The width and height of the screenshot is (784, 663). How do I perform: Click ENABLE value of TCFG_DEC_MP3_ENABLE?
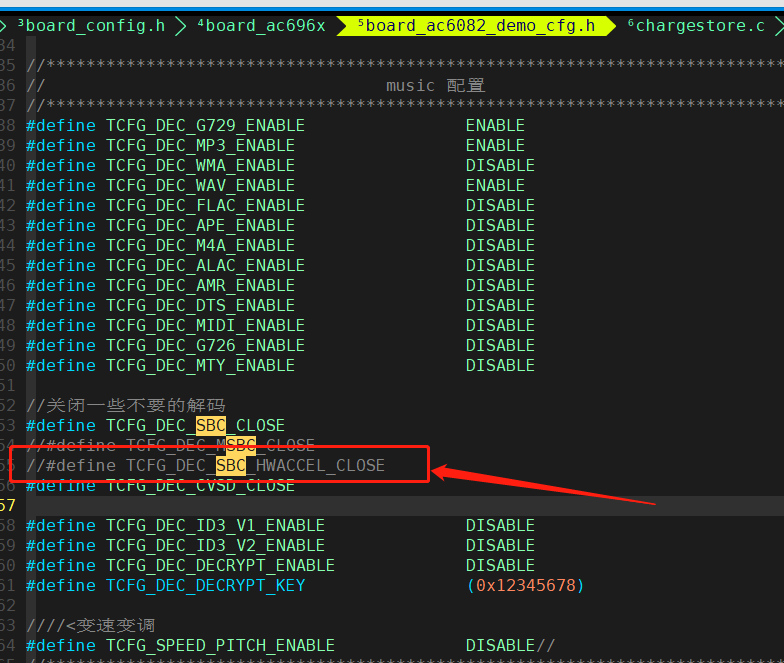pyautogui.click(x=496, y=146)
